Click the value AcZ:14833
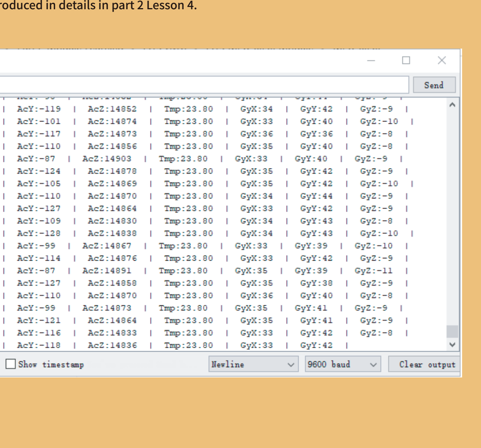 (112, 333)
